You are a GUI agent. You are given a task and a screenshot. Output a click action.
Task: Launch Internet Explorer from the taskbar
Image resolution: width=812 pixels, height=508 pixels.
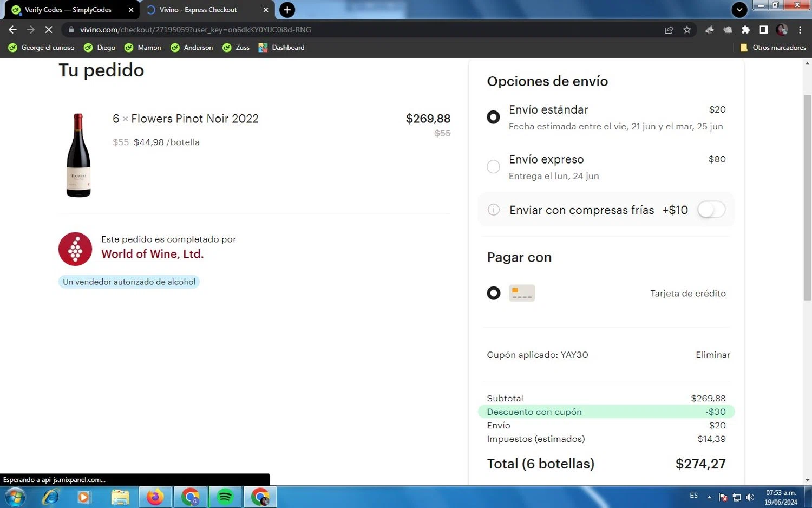pos(50,497)
